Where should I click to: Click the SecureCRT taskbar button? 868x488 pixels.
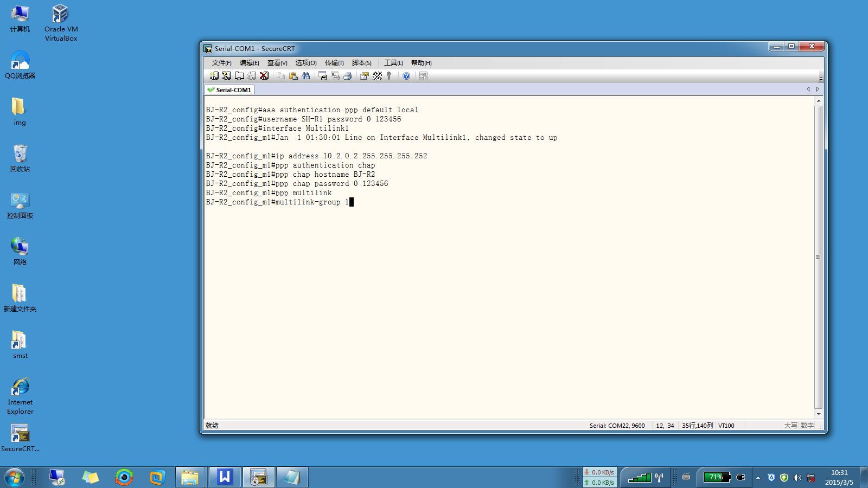pyautogui.click(x=258, y=477)
